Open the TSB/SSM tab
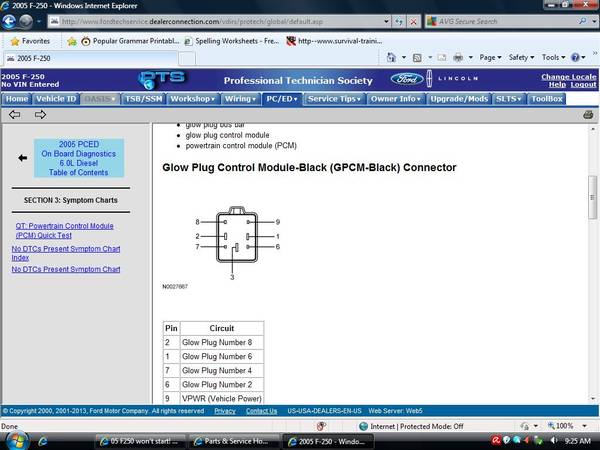 pos(143,99)
